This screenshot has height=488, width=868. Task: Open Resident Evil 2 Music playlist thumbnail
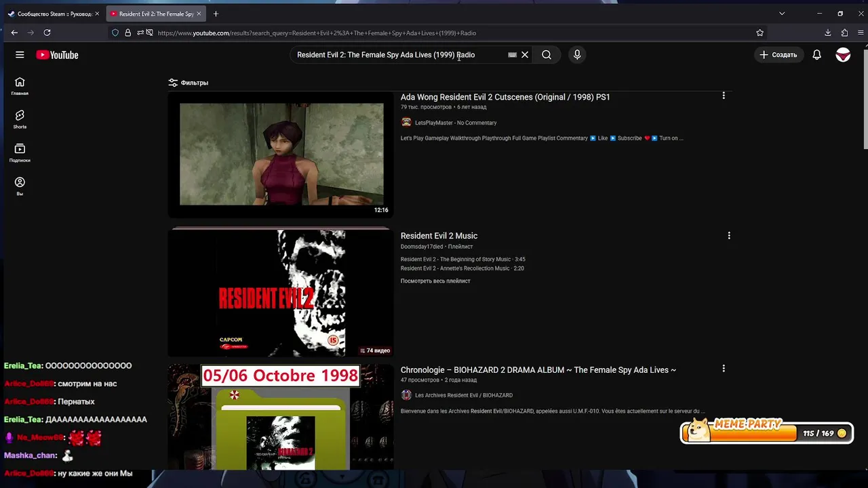pyautogui.click(x=281, y=293)
